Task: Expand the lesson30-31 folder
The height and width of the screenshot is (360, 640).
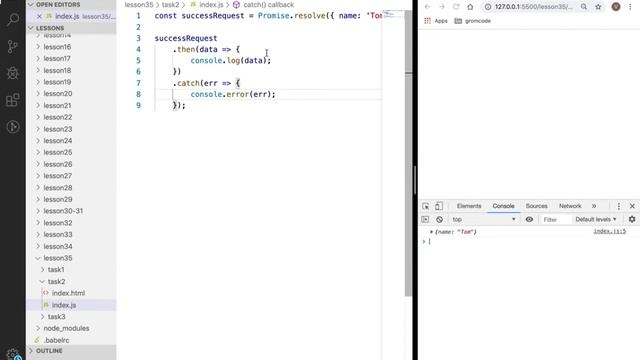Action: [x=63, y=211]
